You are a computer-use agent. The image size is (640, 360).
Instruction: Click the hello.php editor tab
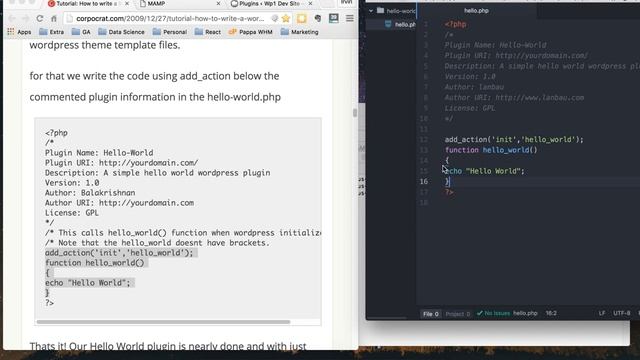(476, 11)
